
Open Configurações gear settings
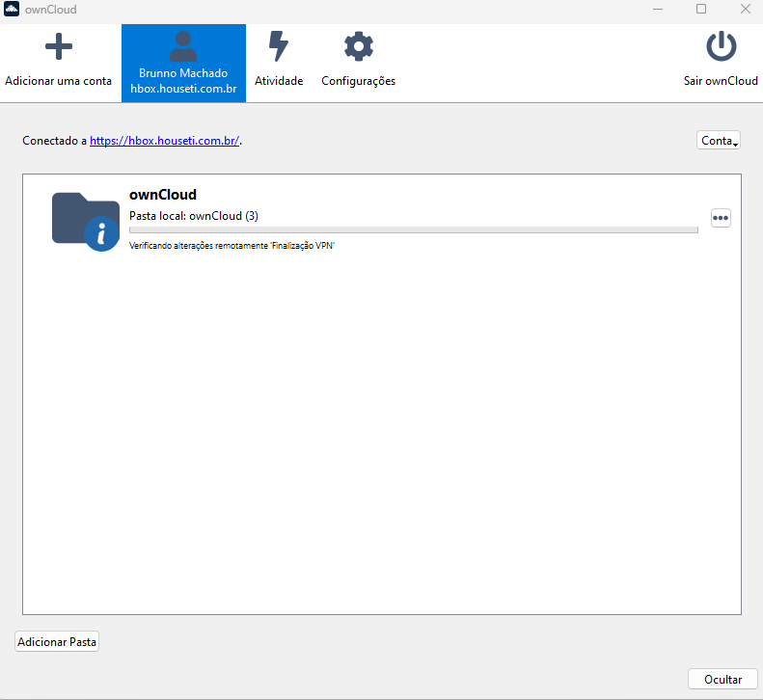click(358, 47)
